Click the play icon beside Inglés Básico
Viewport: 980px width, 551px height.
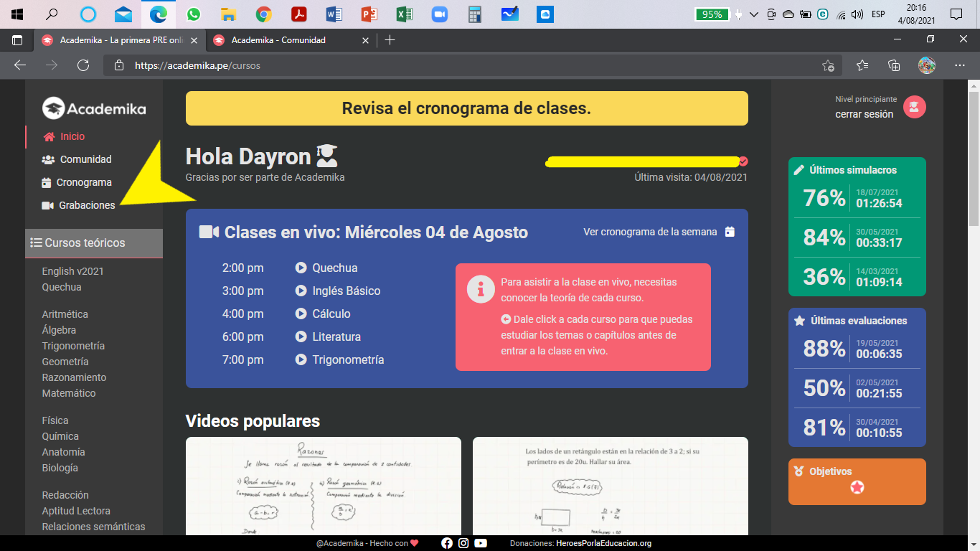[x=301, y=291]
